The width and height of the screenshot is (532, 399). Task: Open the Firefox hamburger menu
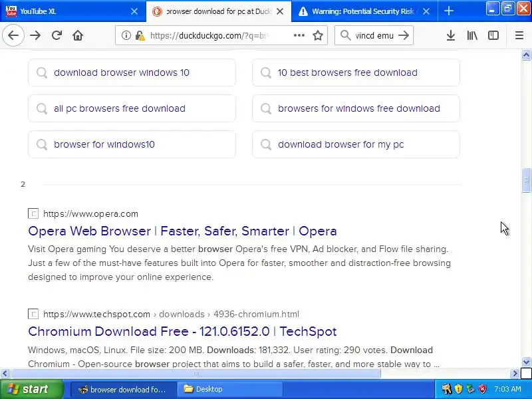519,35
